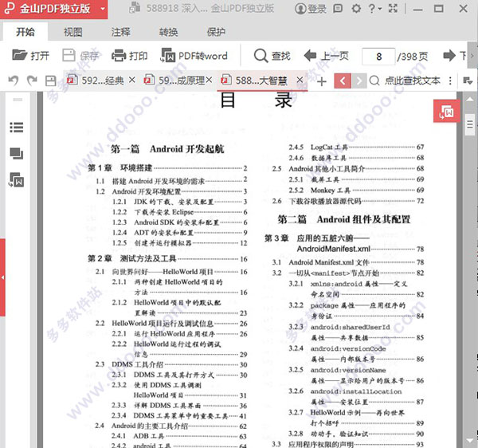Switch to the 注释 ribbon tab

[x=121, y=32]
